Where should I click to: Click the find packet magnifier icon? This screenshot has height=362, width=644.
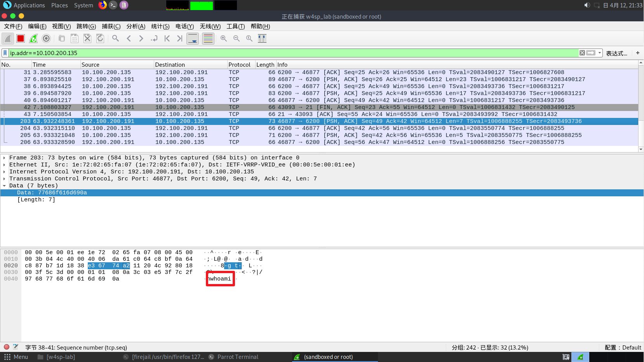[x=116, y=38]
